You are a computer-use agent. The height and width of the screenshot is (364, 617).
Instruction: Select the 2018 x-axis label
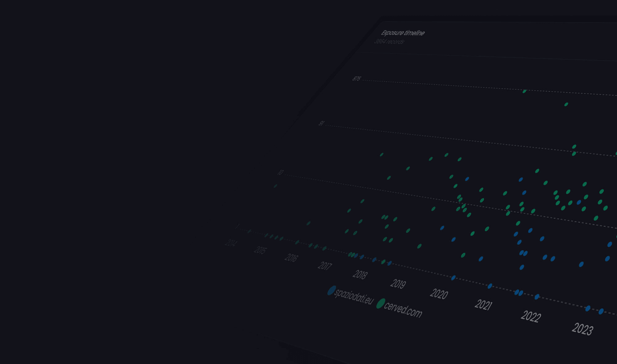[x=360, y=274]
